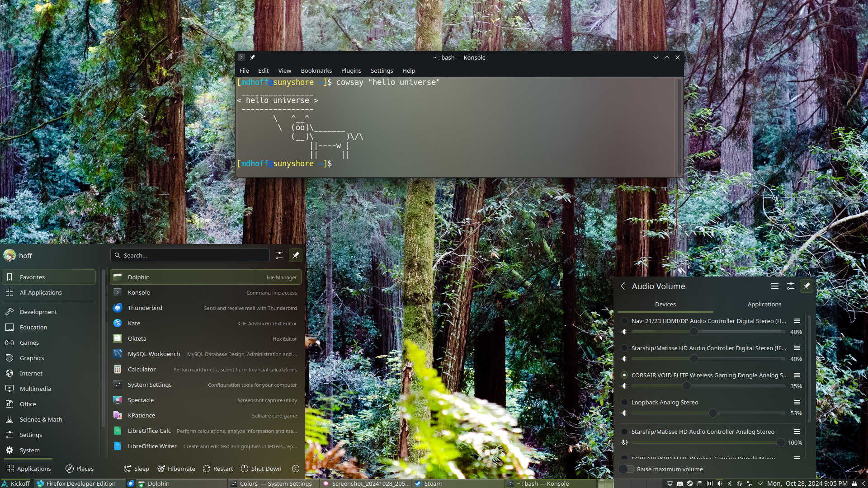Open the Calculator app
The height and width of the screenshot is (488, 868).
click(x=206, y=369)
